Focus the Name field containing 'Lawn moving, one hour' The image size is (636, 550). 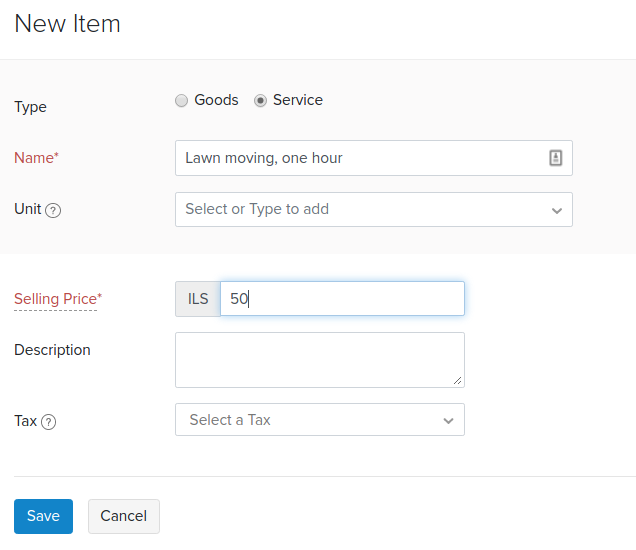coord(360,158)
